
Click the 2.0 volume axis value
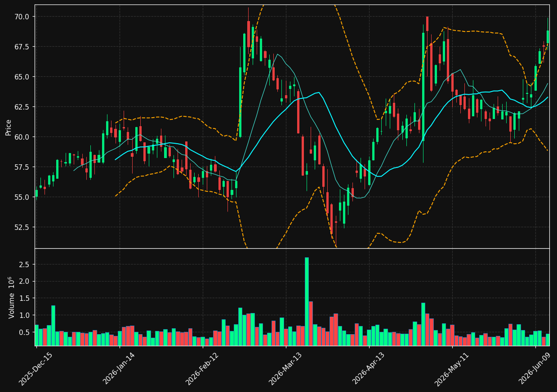[25, 282]
